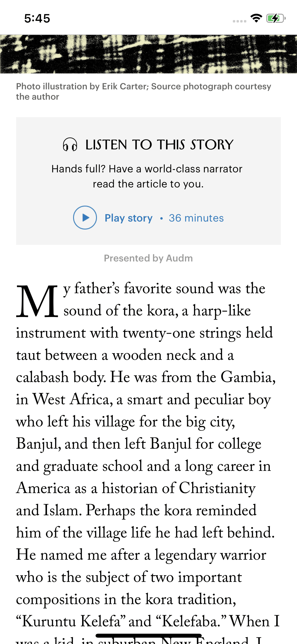
Task: Tap the charging battery icon
Action: pyautogui.click(x=276, y=18)
